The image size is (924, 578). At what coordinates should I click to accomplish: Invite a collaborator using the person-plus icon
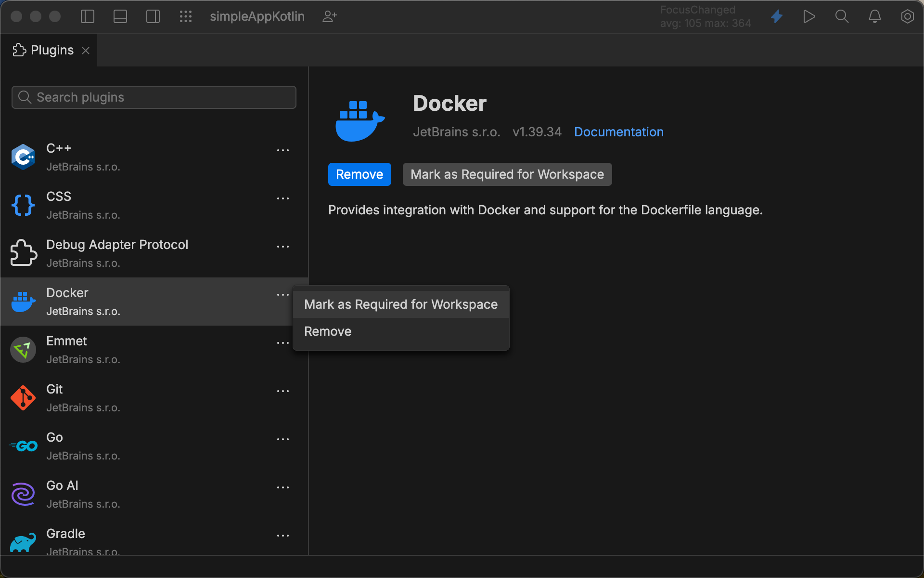pos(329,16)
